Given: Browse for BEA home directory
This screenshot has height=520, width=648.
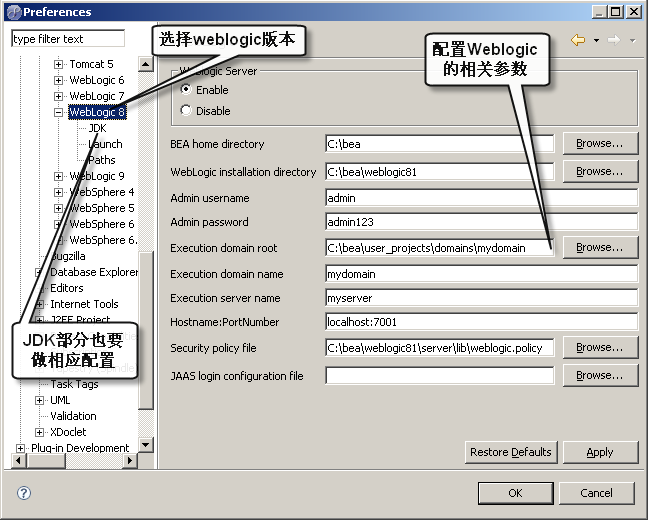Looking at the screenshot, I should tap(600, 144).
